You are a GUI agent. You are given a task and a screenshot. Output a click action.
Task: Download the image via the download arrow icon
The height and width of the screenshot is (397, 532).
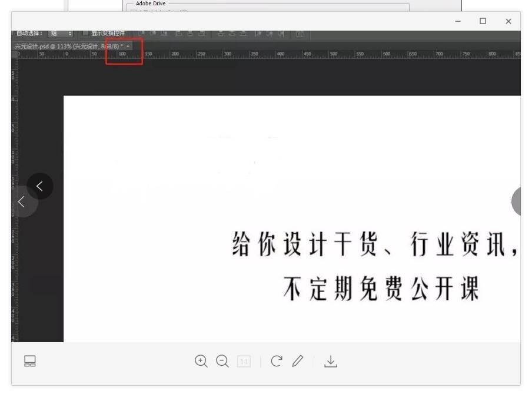click(x=331, y=360)
